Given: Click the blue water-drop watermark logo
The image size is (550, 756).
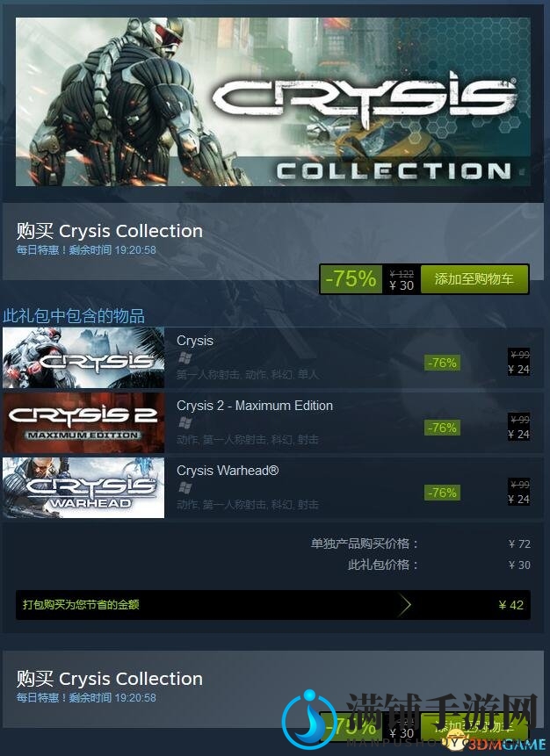Looking at the screenshot, I should point(308,719).
